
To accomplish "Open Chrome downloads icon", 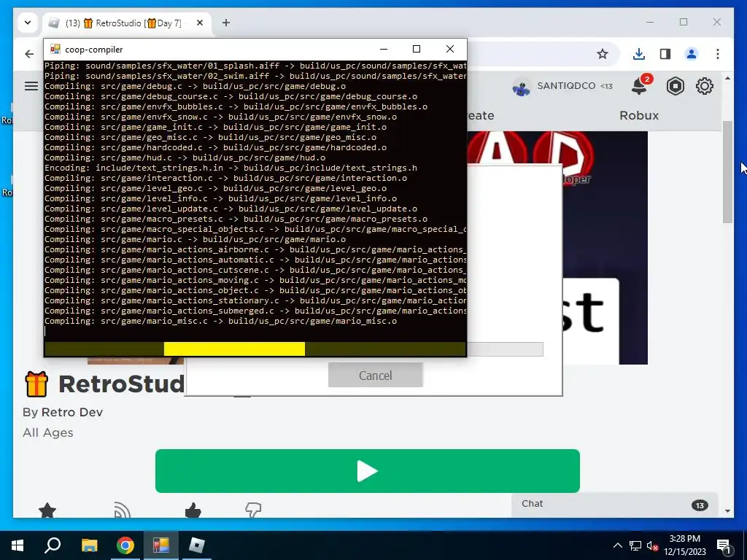I will [639, 54].
